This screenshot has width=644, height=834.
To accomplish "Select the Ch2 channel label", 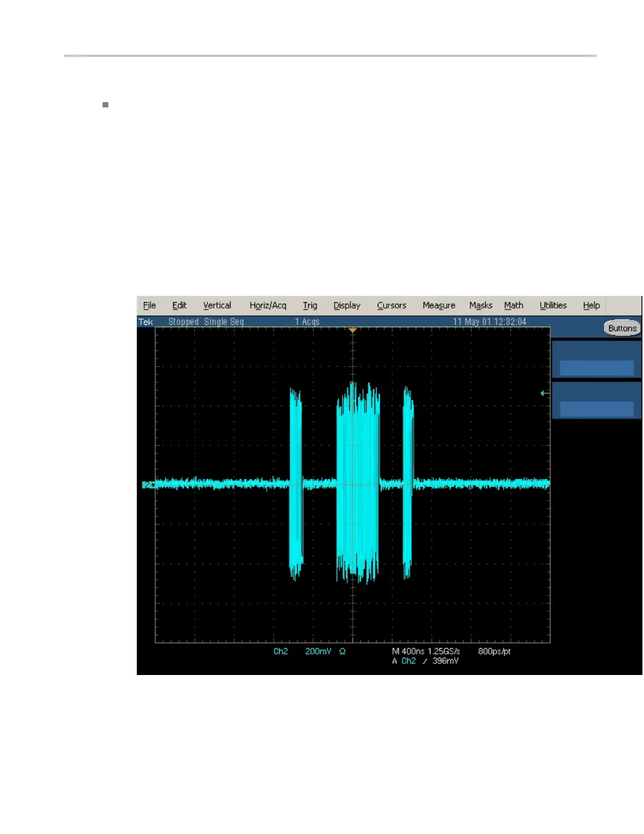I will [280, 651].
